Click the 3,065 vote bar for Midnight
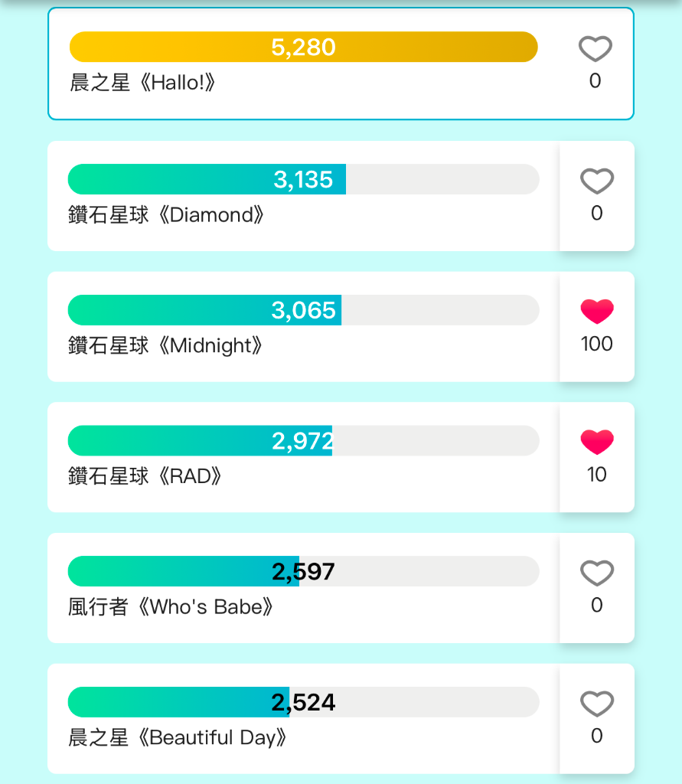Image resolution: width=682 pixels, height=784 pixels. coord(304,310)
